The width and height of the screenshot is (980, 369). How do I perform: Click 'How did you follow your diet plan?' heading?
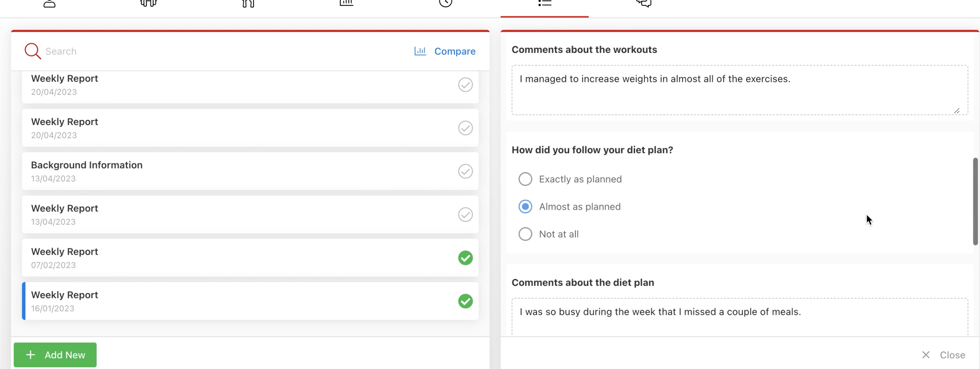coord(592,150)
